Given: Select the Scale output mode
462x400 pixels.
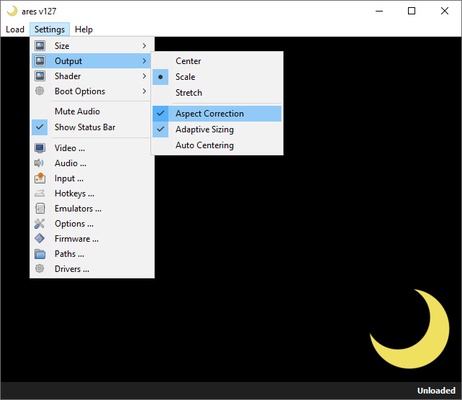Looking at the screenshot, I should coord(217,77).
